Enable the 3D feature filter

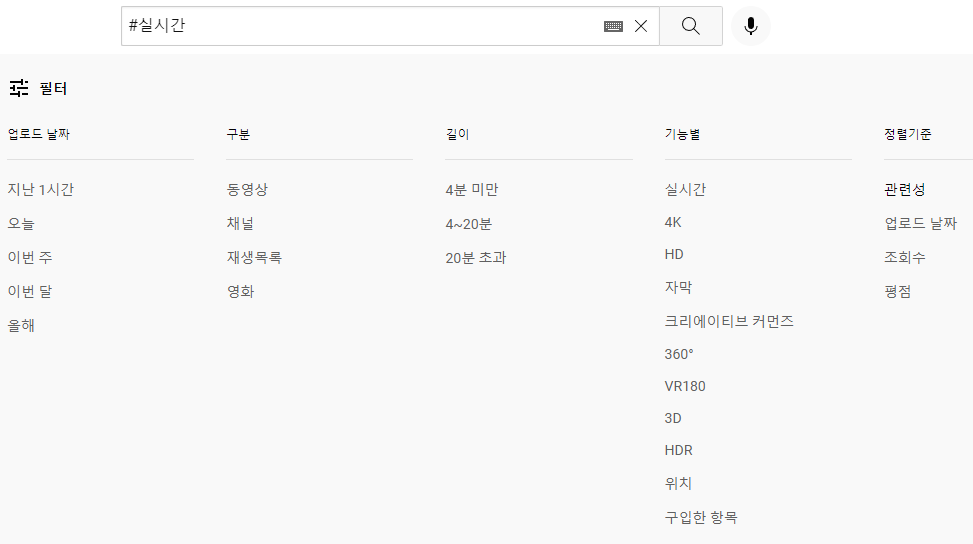click(673, 418)
